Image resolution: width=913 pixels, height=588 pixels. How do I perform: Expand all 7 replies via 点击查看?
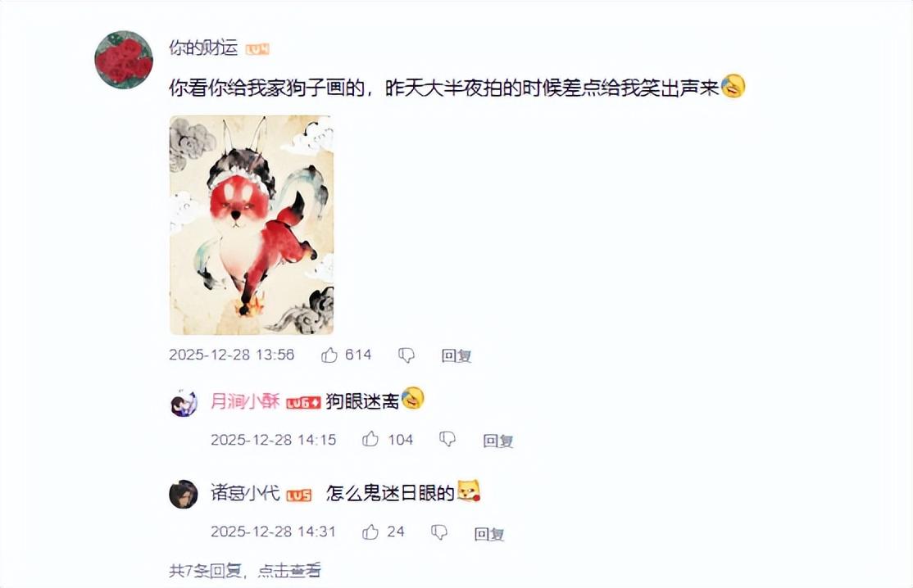289,571
